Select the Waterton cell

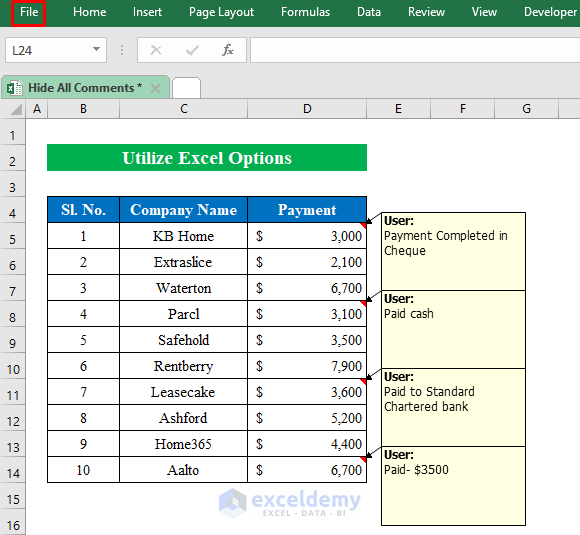click(x=183, y=288)
